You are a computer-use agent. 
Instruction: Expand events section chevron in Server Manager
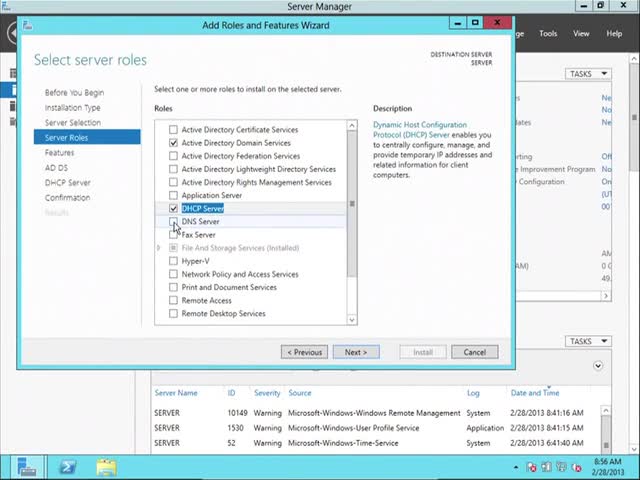[x=598, y=366]
